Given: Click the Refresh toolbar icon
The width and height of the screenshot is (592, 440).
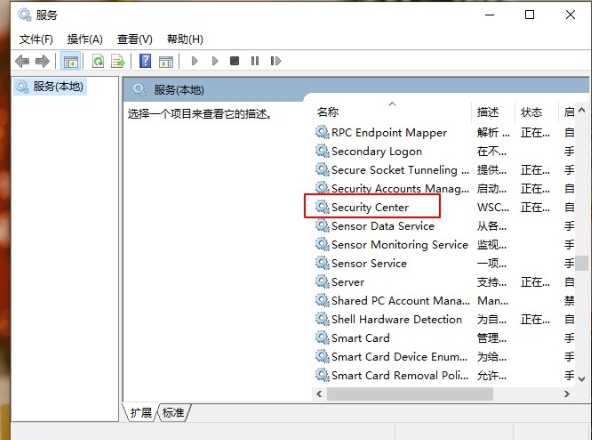Looking at the screenshot, I should point(98,61).
